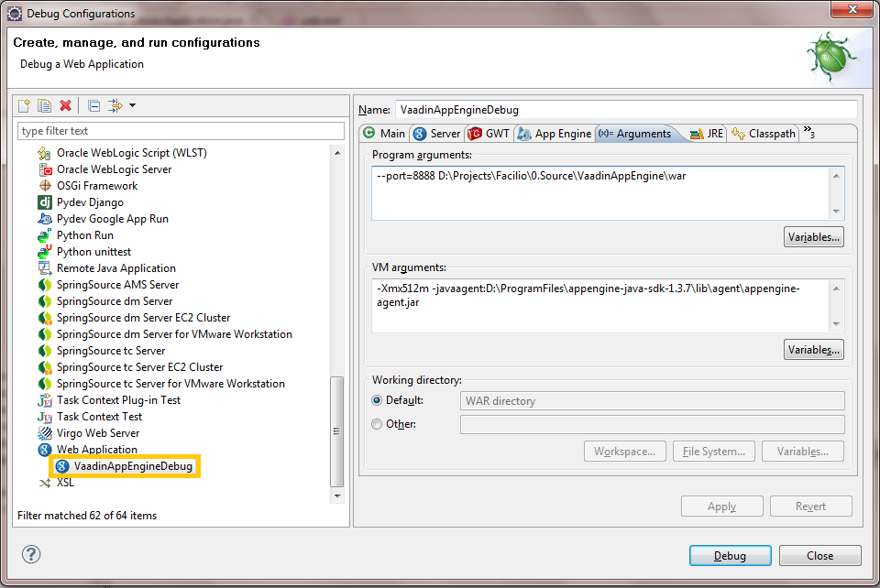Show hidden tabs via overflow chevron
This screenshot has width=880, height=588.
(808, 133)
